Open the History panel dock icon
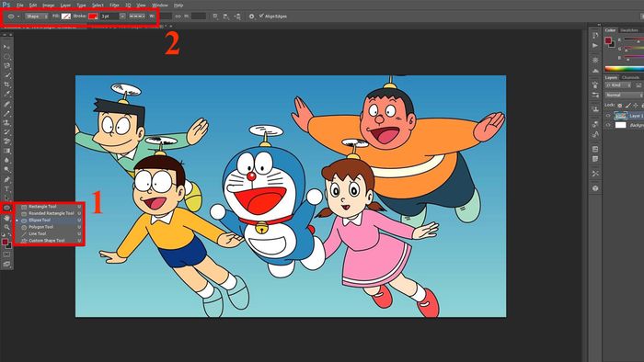Image resolution: width=644 pixels, height=362 pixels. 595,36
